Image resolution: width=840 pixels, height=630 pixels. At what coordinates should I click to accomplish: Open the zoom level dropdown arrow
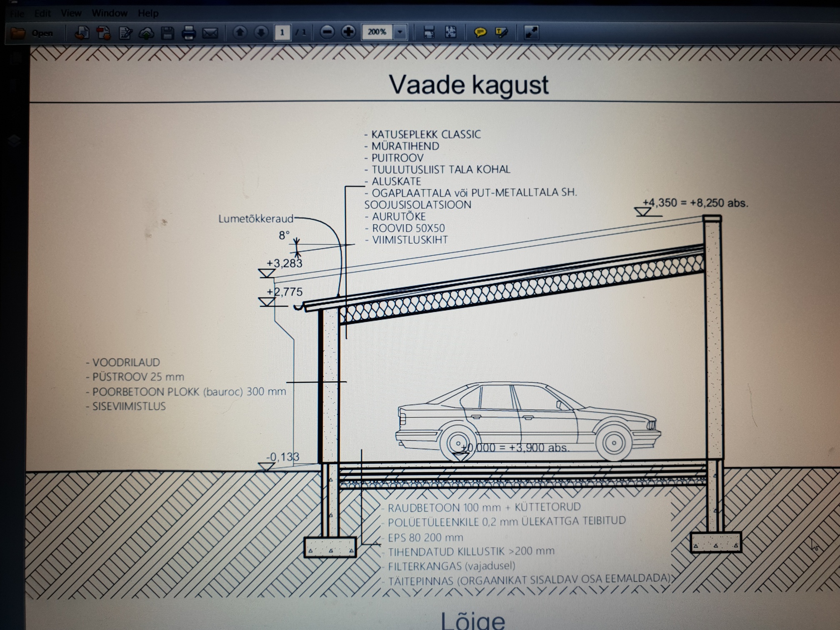(x=400, y=32)
